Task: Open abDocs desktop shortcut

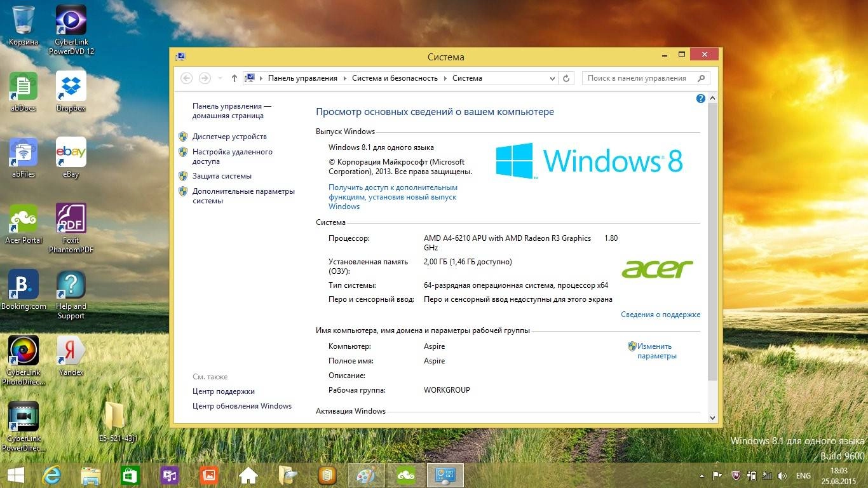Action: pos(24,91)
